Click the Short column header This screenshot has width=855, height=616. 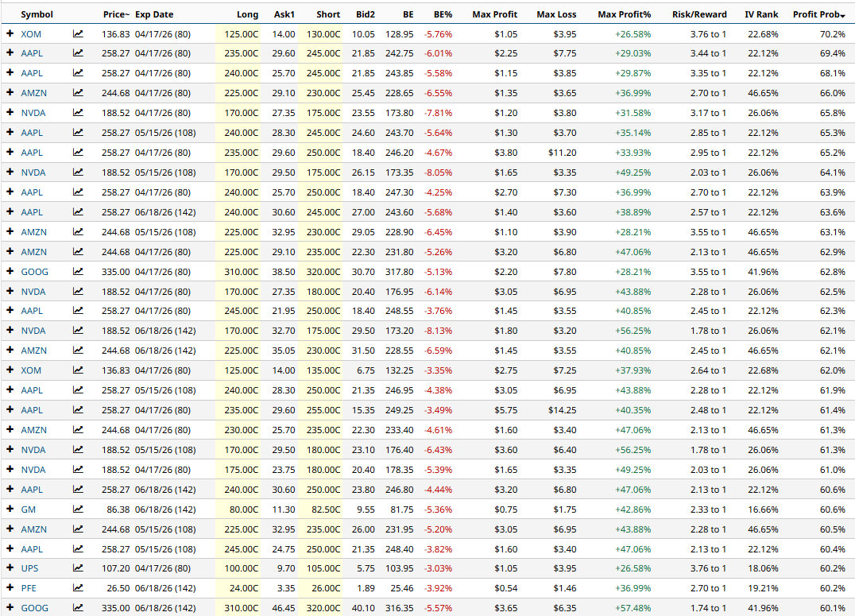click(328, 14)
